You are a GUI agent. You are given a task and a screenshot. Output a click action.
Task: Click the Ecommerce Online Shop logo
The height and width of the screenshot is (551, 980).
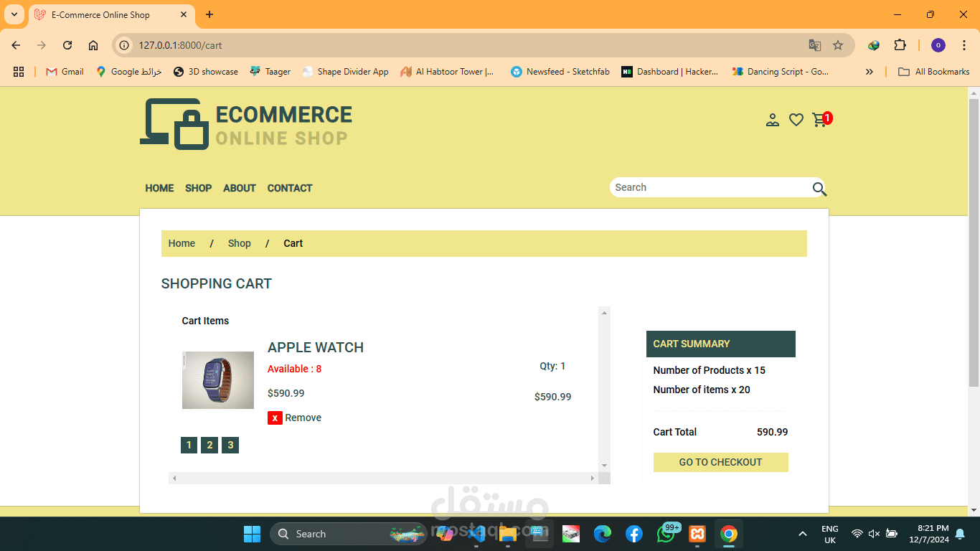click(x=246, y=124)
